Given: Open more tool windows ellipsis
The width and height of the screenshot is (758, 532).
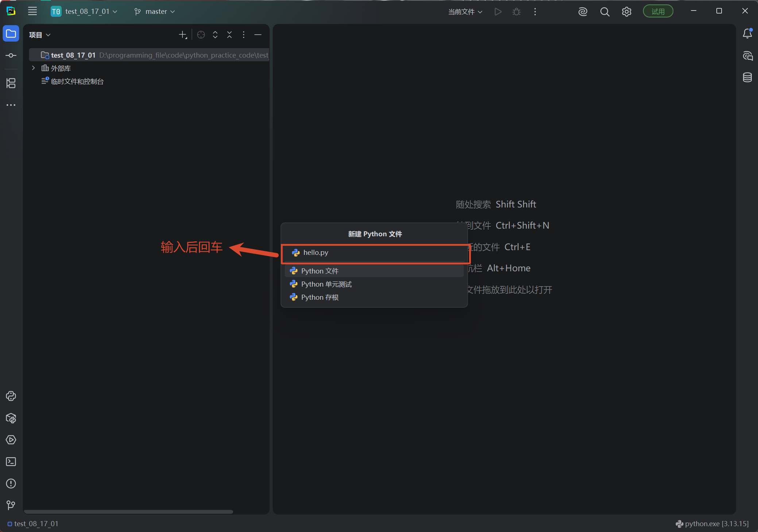Looking at the screenshot, I should tap(11, 105).
